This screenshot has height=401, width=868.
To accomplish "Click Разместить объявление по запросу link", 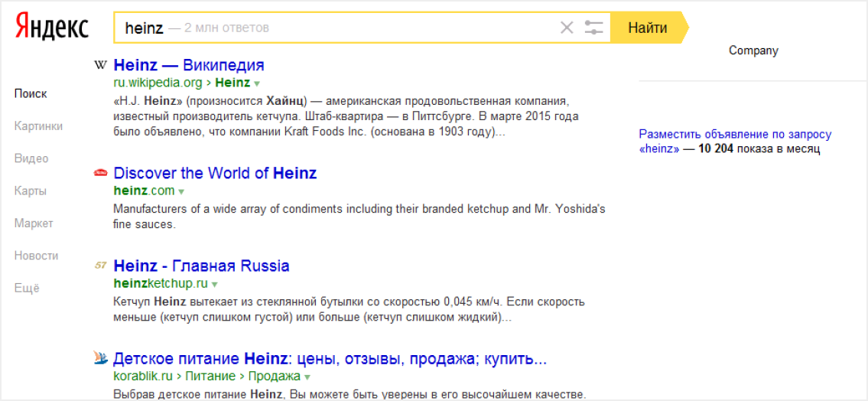I will pos(735,135).
